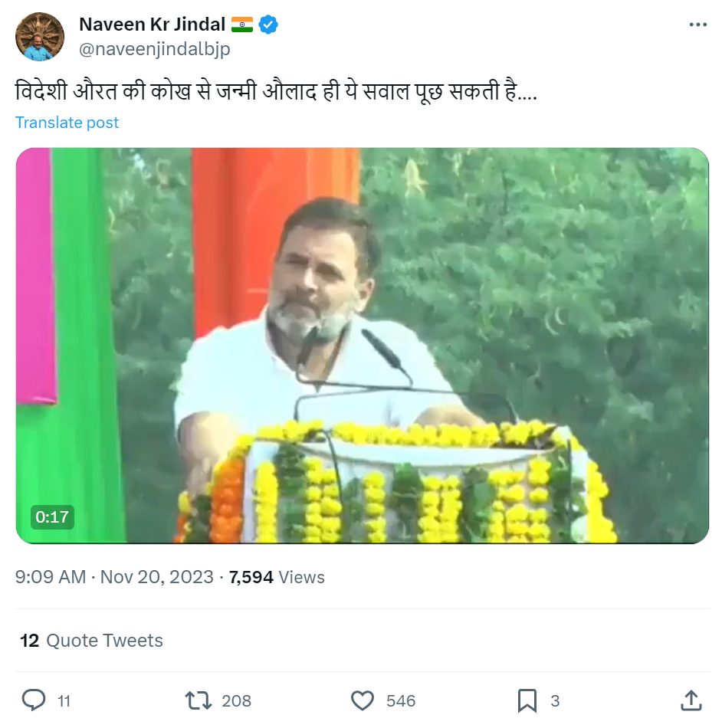722x728 pixels.
Task: Click the reply speech bubble icon
Action: (x=34, y=700)
